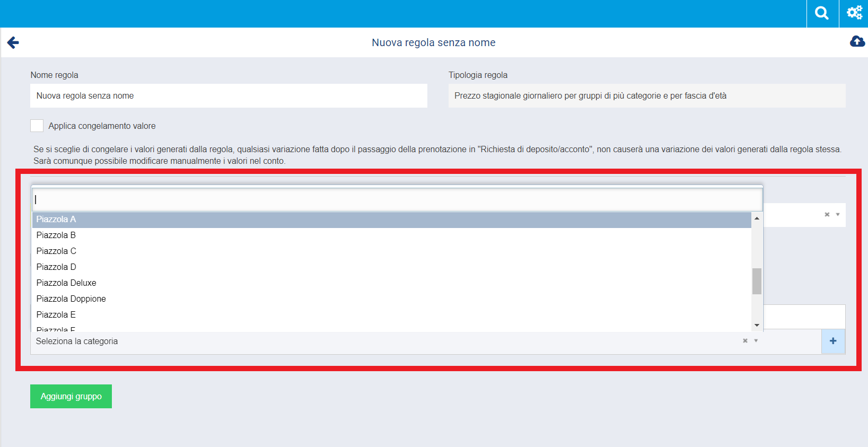This screenshot has height=447, width=868.
Task: Select 'Piazzola A' from the list
Action: pos(56,220)
